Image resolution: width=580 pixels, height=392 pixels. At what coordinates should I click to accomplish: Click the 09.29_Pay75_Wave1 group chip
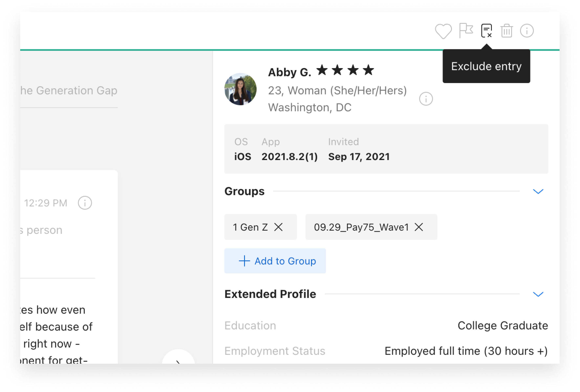point(371,227)
